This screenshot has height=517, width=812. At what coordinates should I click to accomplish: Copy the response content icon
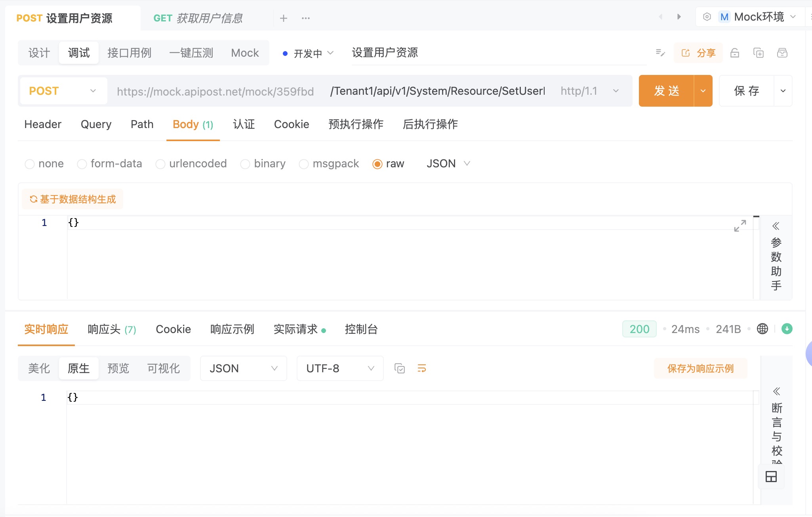(x=400, y=368)
